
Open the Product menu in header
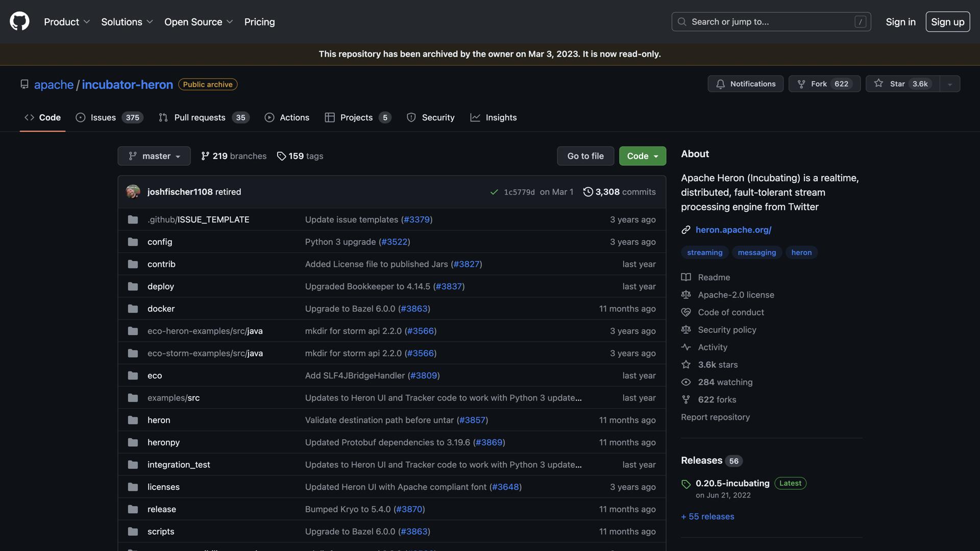tap(67, 22)
